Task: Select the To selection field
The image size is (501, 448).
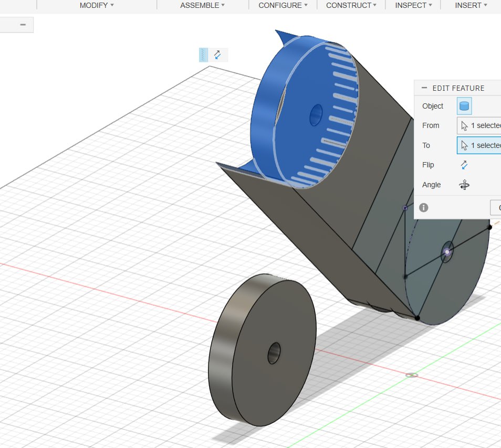Action: tap(478, 145)
